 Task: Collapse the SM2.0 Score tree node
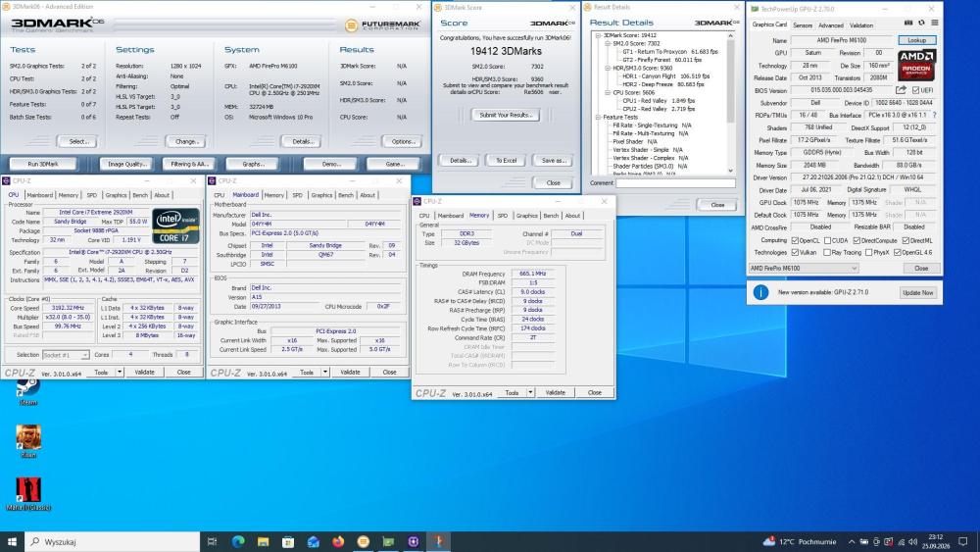click(x=608, y=44)
